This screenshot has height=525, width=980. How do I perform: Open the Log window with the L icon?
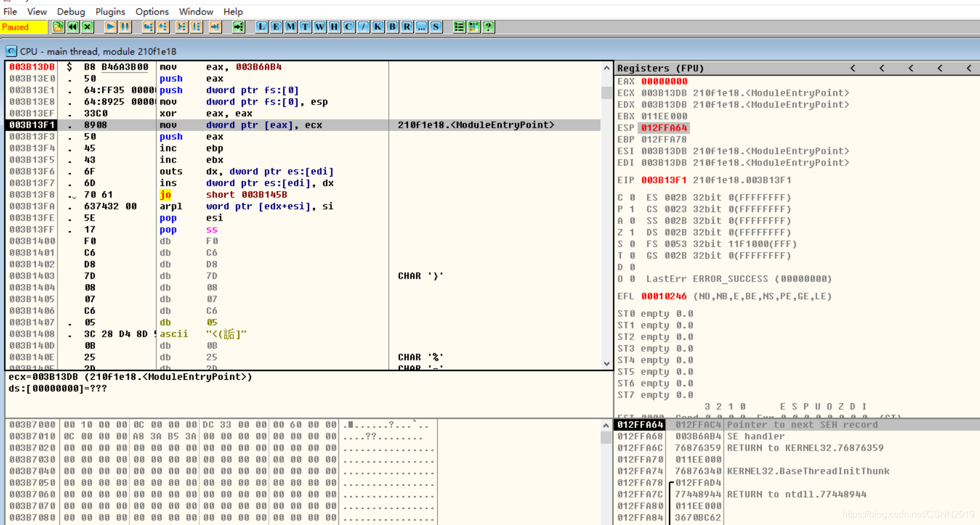pos(262,27)
